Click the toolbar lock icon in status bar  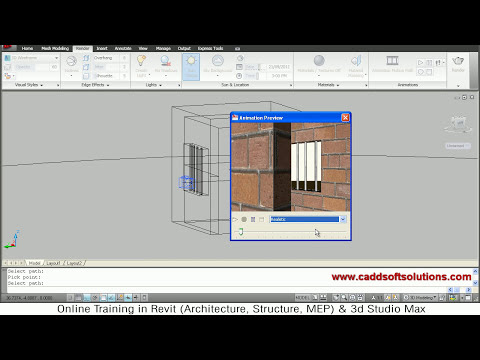coord(443,297)
